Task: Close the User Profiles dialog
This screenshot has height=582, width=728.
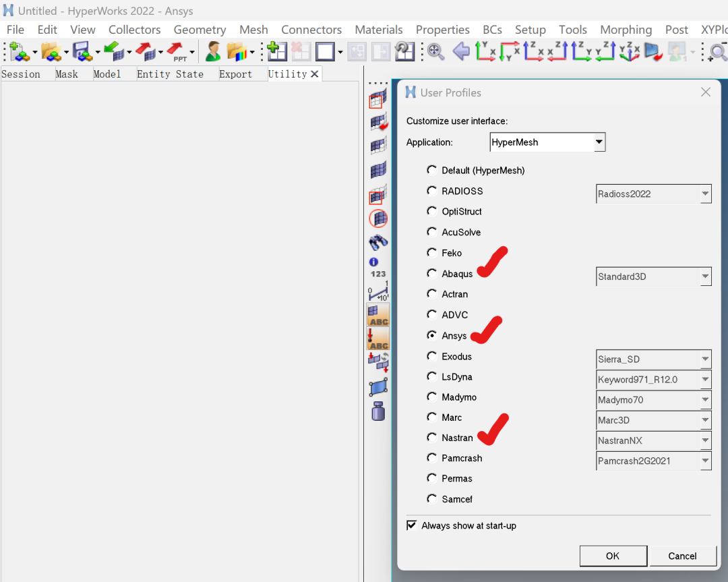Action: pyautogui.click(x=706, y=92)
